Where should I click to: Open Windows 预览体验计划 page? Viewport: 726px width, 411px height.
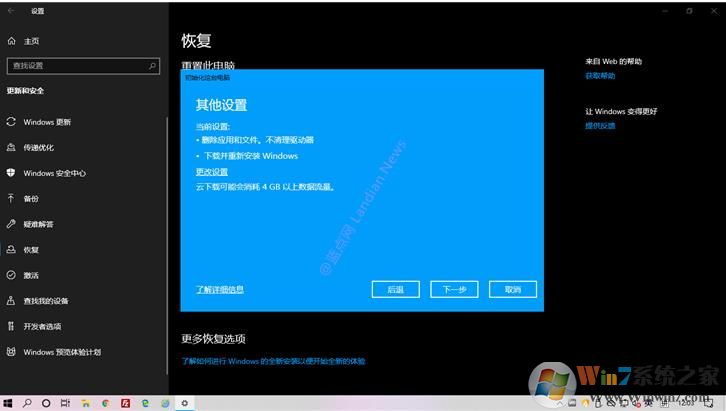[54, 352]
